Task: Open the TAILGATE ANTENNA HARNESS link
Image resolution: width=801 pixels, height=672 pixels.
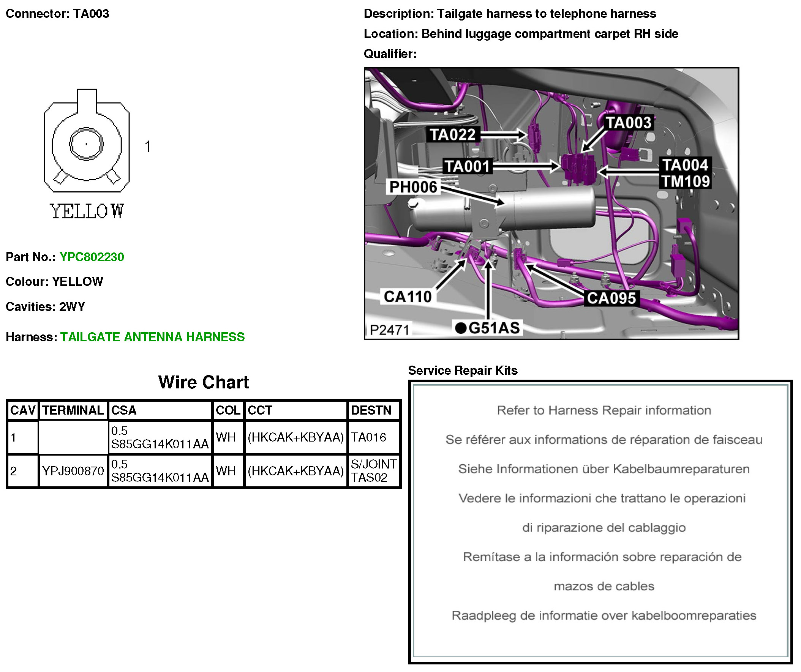Action: click(152, 337)
